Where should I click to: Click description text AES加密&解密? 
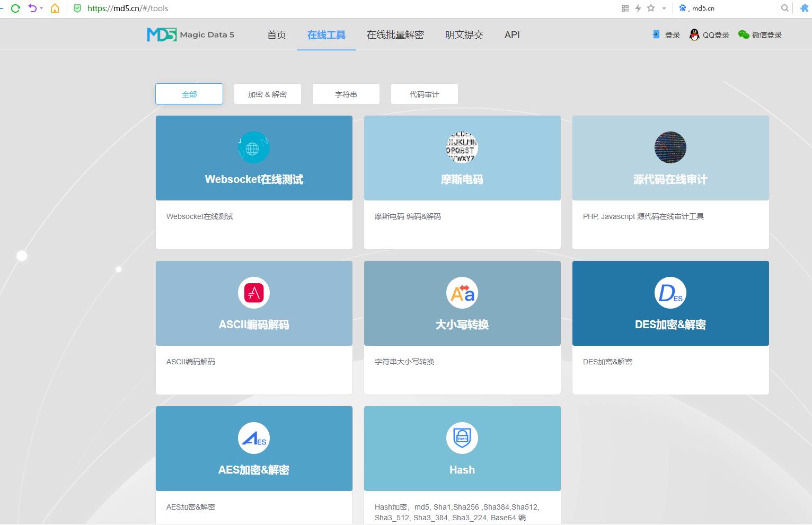191,507
